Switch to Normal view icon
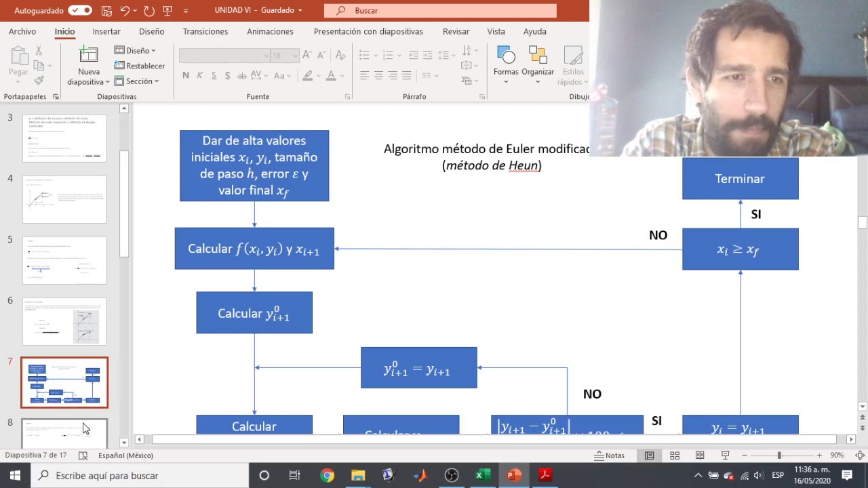 click(x=649, y=455)
